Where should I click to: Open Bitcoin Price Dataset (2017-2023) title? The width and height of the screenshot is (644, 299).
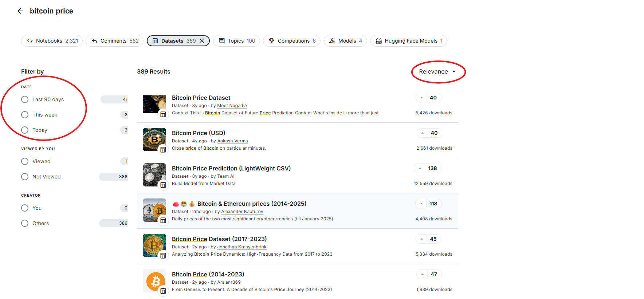coord(219,239)
